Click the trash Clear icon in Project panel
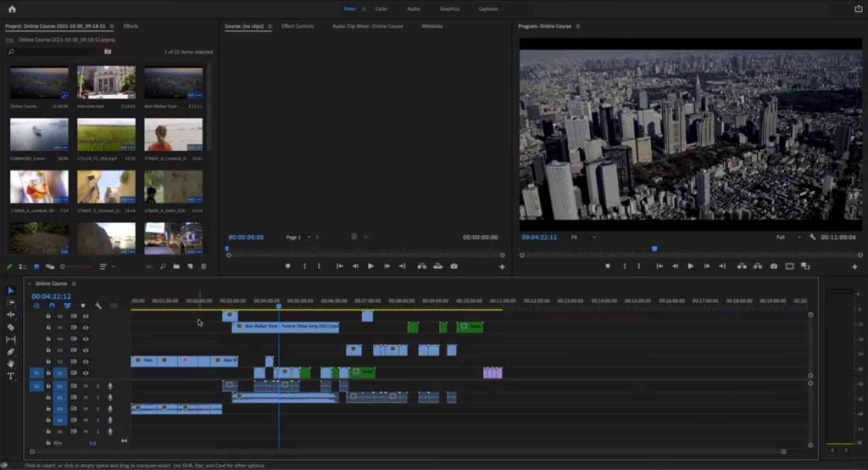This screenshot has height=470, width=868. click(x=203, y=266)
